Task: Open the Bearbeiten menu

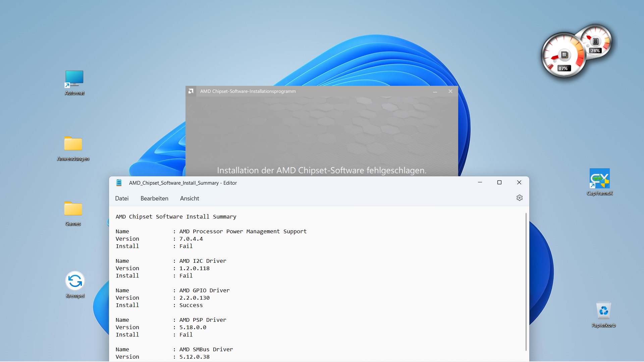Action: point(154,198)
